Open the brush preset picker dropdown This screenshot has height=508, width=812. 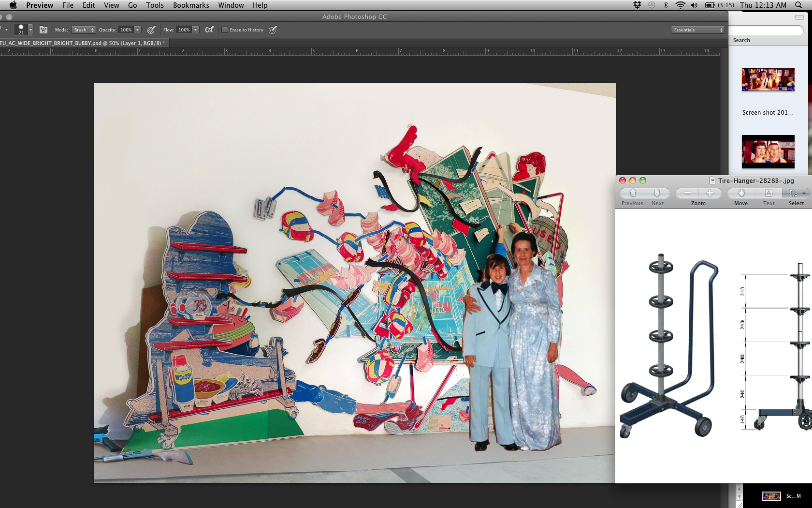coord(30,30)
